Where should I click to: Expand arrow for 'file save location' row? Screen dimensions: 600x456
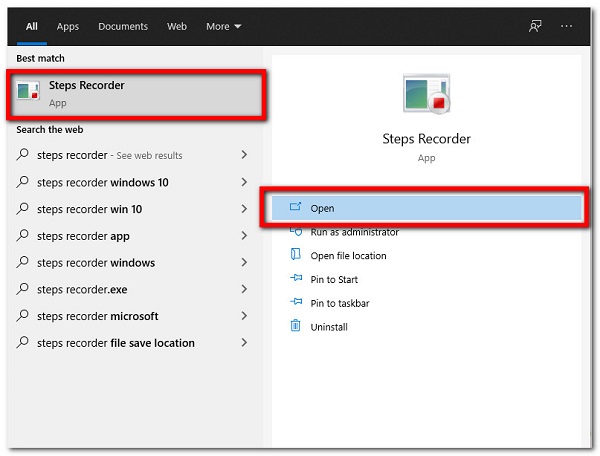(x=244, y=342)
